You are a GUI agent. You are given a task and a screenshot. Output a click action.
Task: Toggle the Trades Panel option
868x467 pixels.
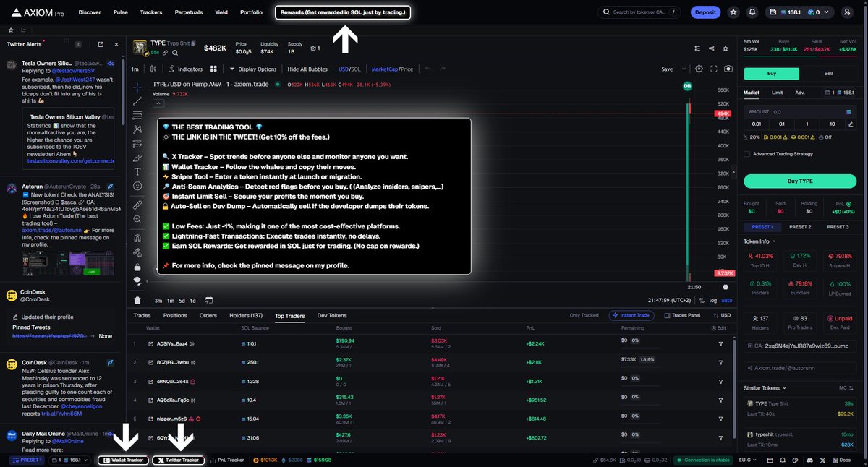pyautogui.click(x=682, y=315)
